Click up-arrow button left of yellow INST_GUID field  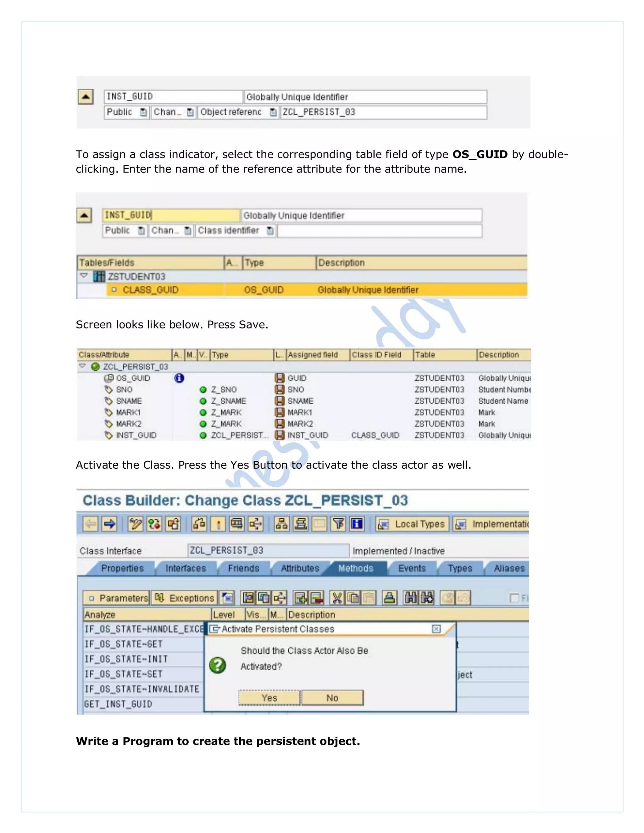[84, 215]
